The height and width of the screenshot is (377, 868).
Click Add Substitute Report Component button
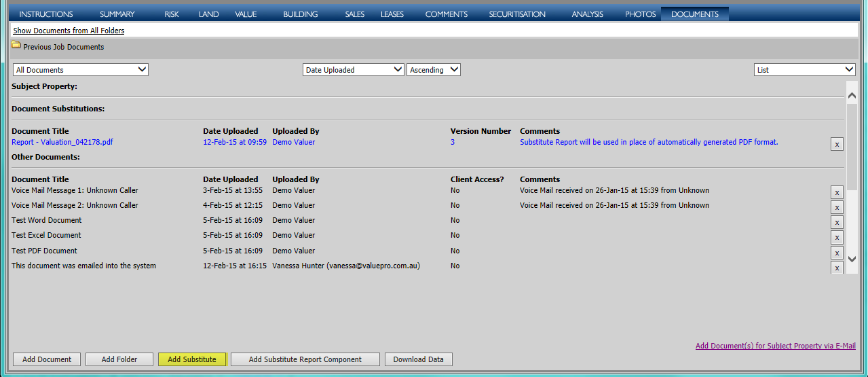pos(305,359)
